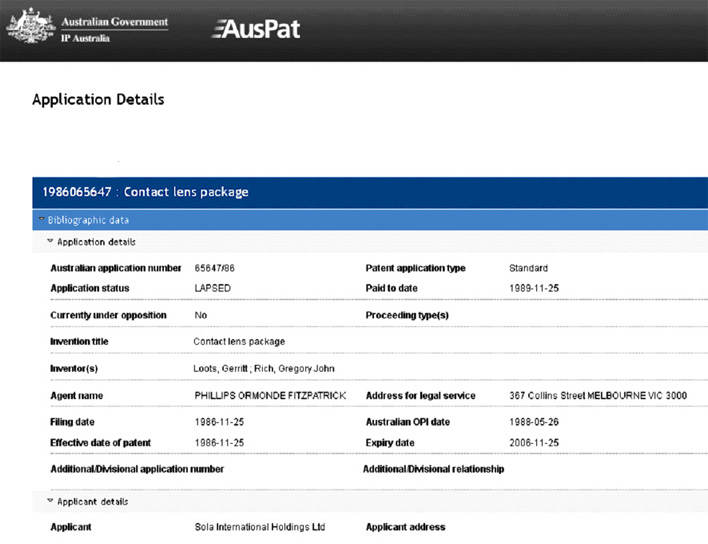Click the agent name PHILLIPS ORMONDE FITZPATRICK
Image resolution: width=708 pixels, height=544 pixels.
(x=270, y=395)
